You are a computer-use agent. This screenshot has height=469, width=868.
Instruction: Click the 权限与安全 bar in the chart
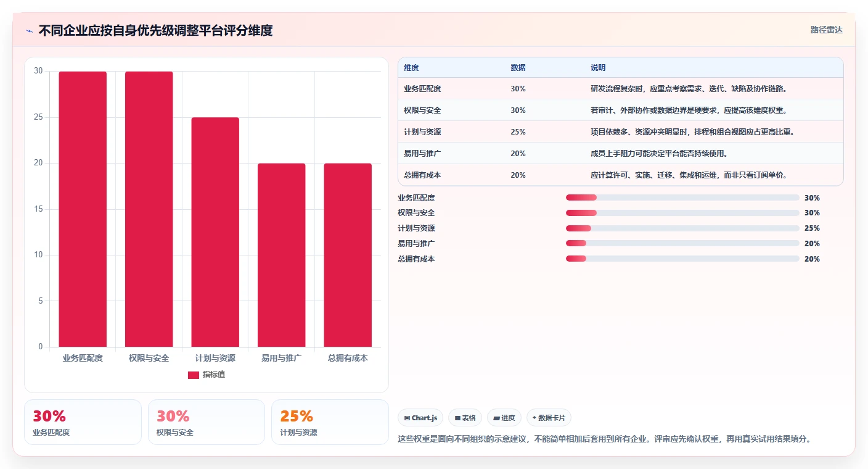pos(149,209)
